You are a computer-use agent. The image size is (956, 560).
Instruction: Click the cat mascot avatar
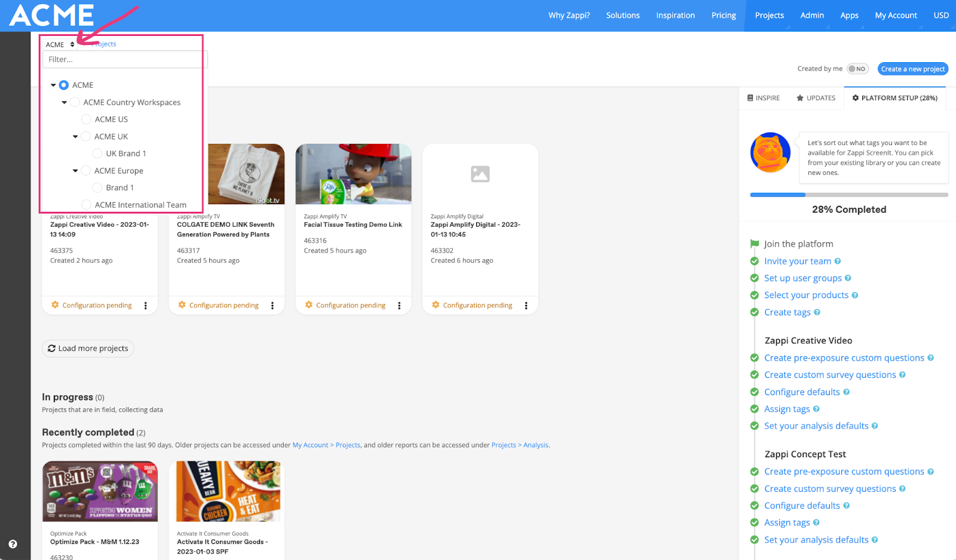point(770,152)
